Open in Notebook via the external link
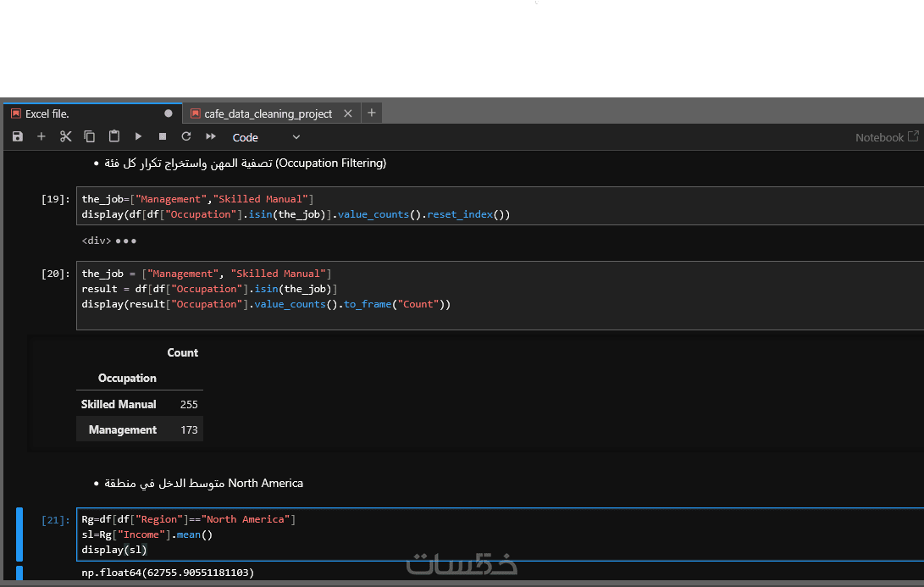This screenshot has width=924, height=587. pos(913,136)
